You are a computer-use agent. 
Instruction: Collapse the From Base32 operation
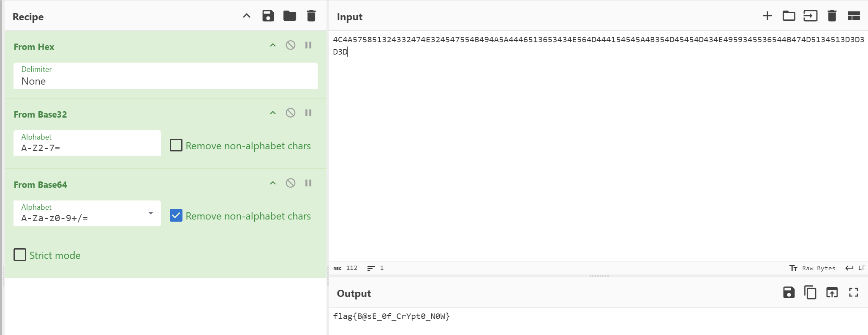pos(273,113)
